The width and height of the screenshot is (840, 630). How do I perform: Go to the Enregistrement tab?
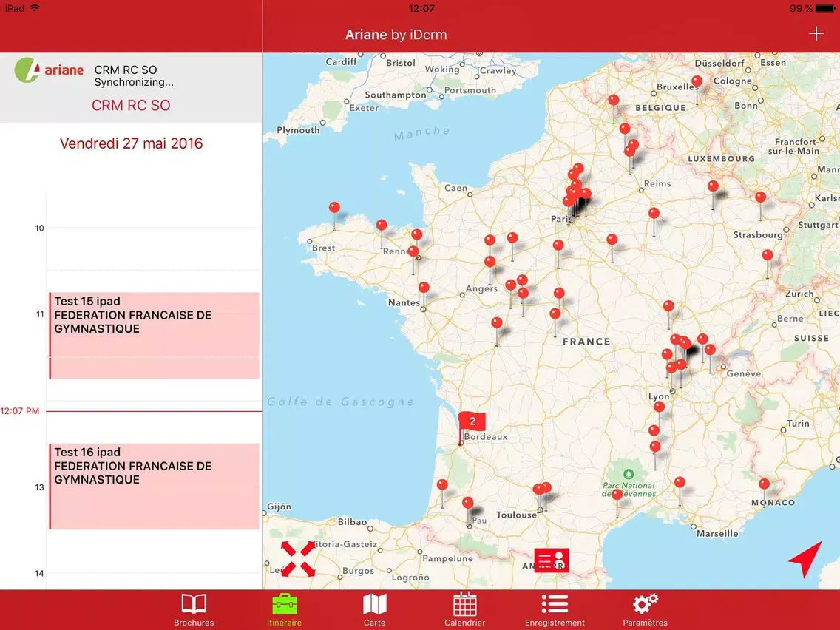point(555,609)
